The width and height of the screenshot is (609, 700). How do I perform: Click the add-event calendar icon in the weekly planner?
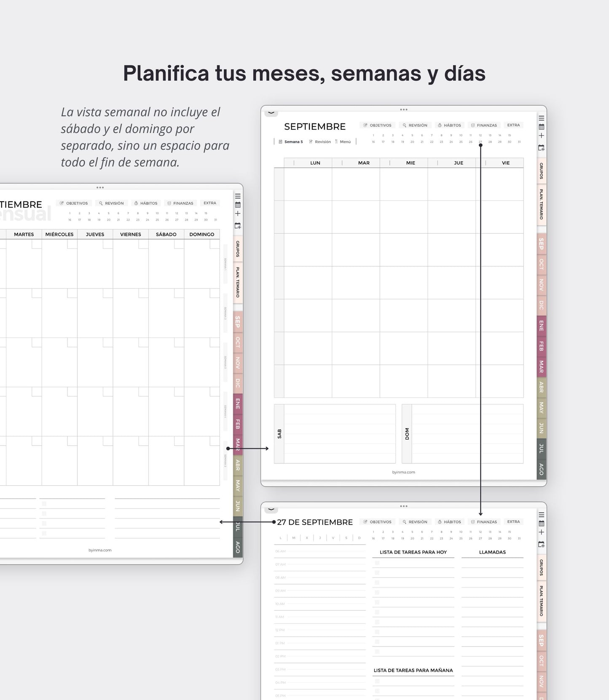542,148
